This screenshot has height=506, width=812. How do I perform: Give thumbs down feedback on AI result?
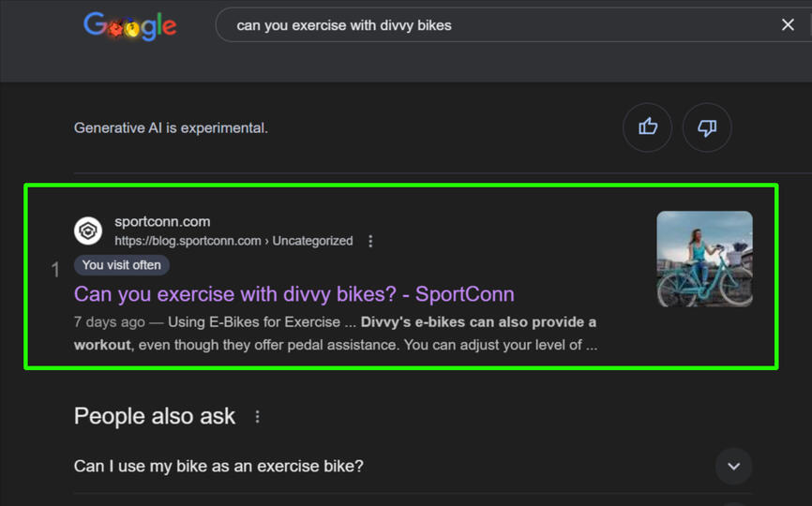[x=707, y=127]
